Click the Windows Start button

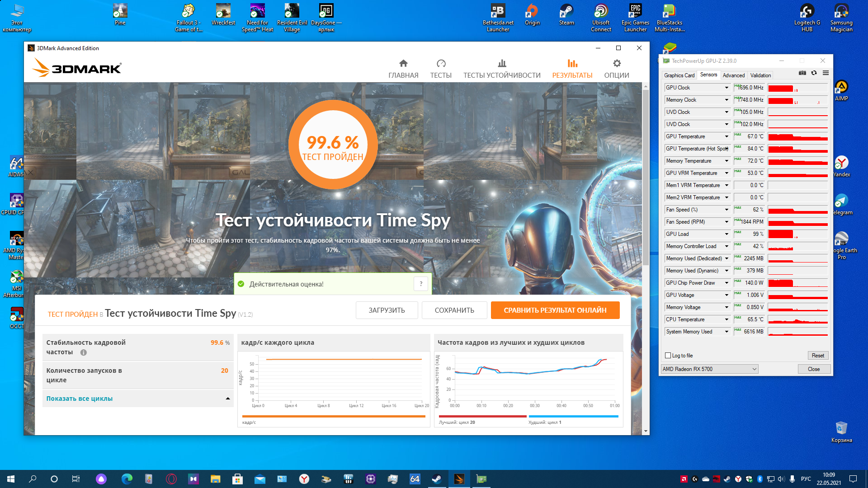click(x=11, y=479)
